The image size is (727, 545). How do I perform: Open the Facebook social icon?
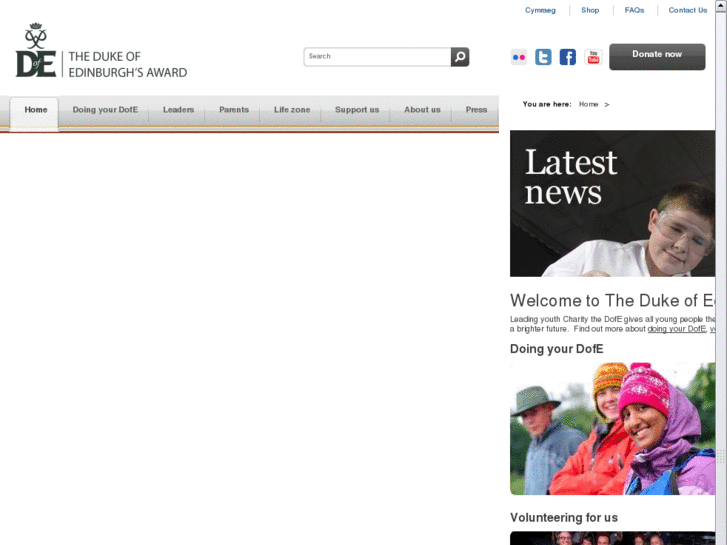[x=568, y=57]
